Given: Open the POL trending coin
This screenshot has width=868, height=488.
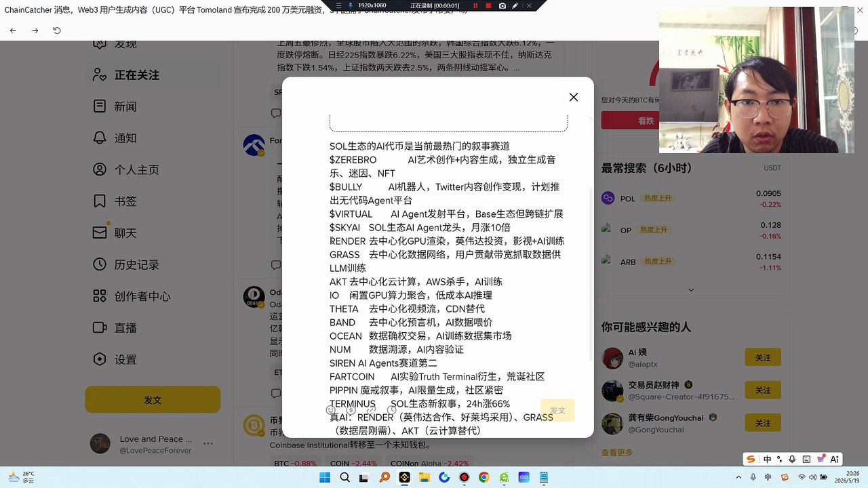Looking at the screenshot, I should pyautogui.click(x=691, y=199).
